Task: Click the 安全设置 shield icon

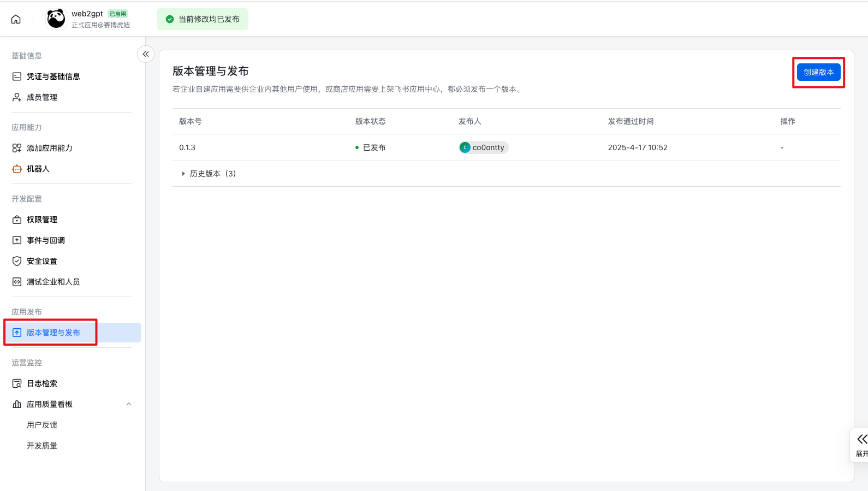Action: (x=17, y=261)
